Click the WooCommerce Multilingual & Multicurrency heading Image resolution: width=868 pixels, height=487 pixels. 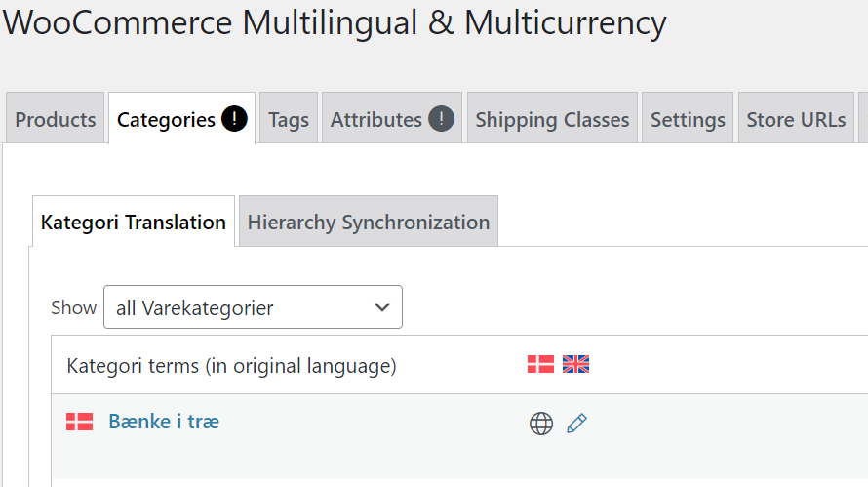click(335, 23)
